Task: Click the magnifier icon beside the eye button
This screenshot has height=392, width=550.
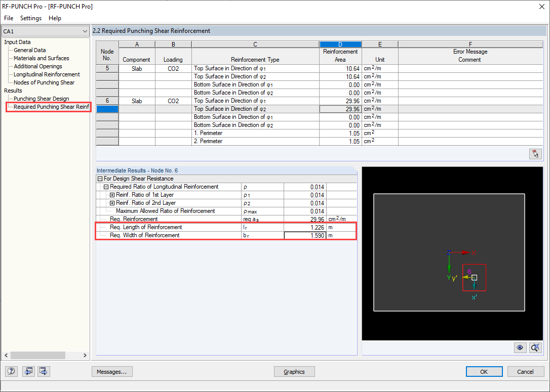Action: (535, 347)
